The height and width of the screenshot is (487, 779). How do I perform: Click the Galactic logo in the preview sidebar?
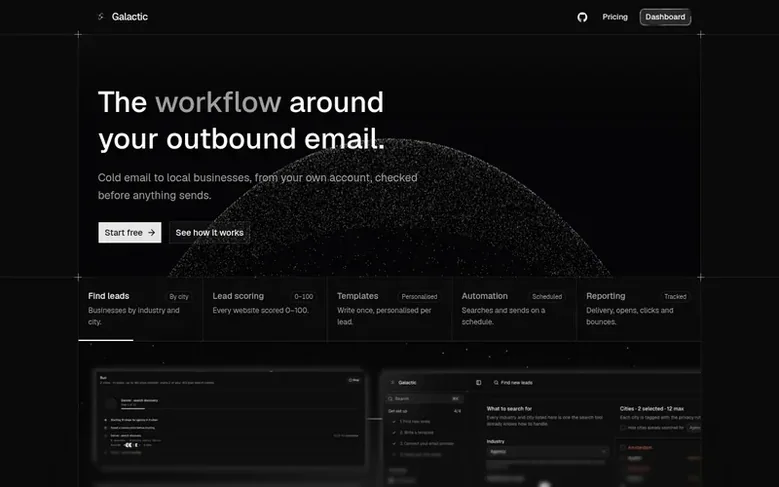(392, 383)
